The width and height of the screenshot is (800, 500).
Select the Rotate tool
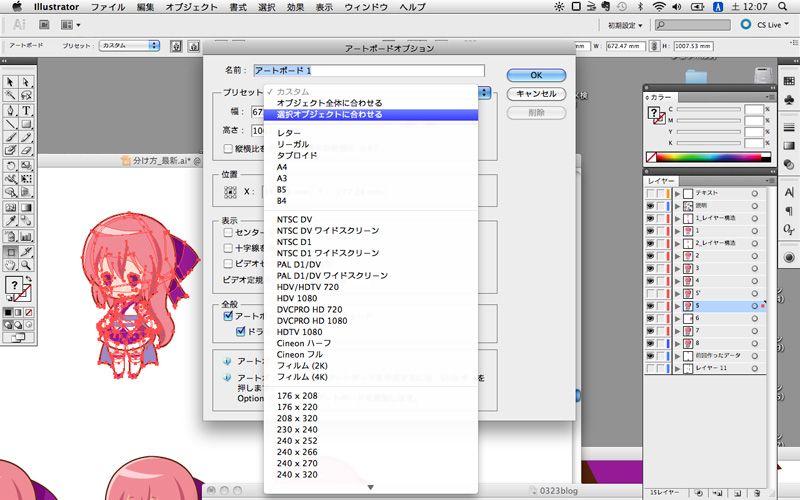(10, 165)
